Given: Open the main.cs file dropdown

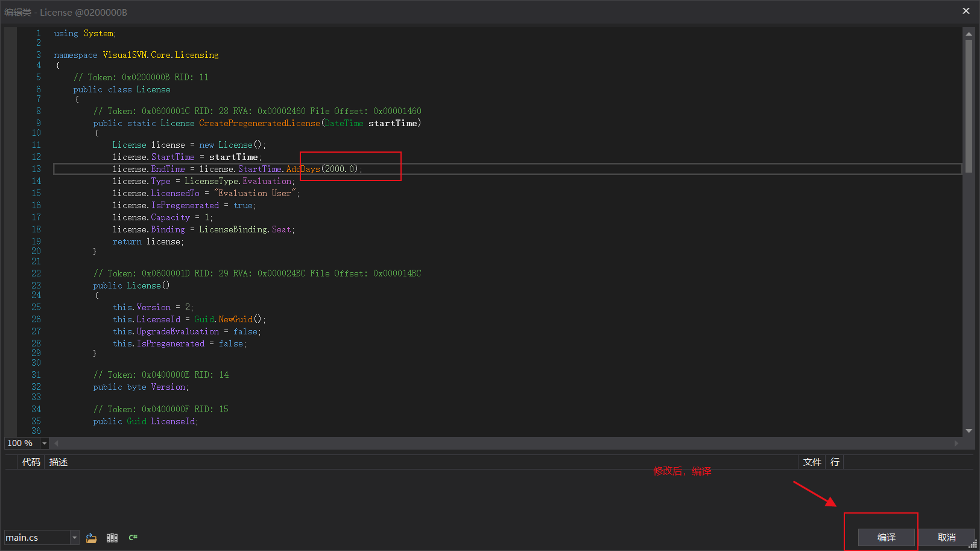Looking at the screenshot, I should [x=75, y=538].
